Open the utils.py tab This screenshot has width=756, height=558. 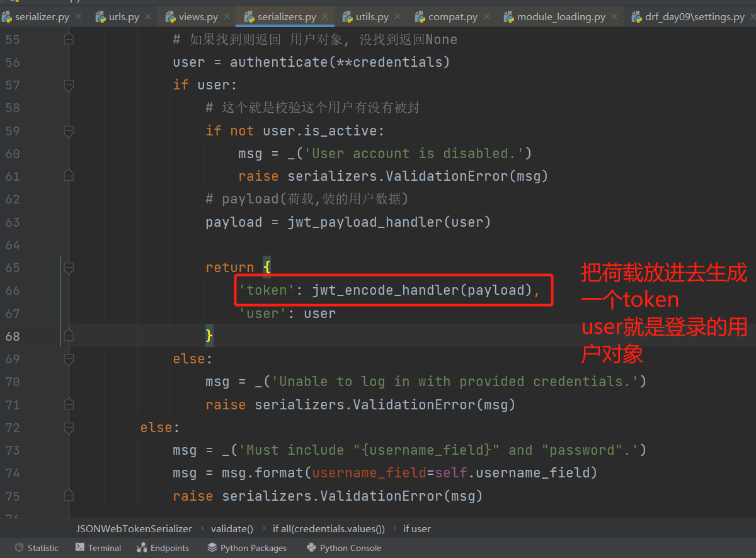(x=372, y=17)
